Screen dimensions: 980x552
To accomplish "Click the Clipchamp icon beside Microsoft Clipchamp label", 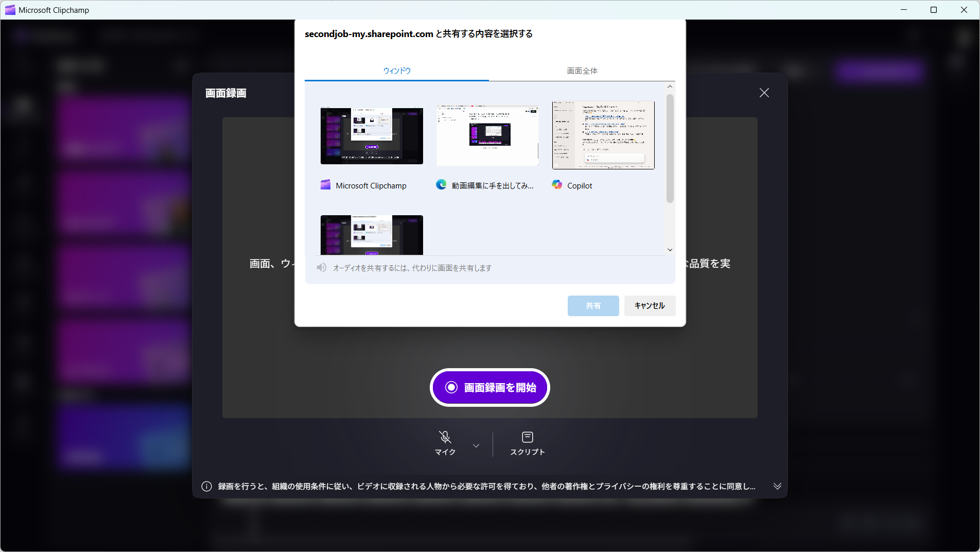I will coord(325,185).
